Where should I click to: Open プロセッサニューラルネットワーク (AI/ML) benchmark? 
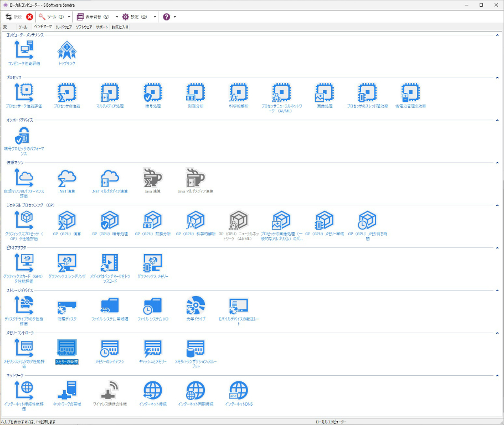(281, 98)
